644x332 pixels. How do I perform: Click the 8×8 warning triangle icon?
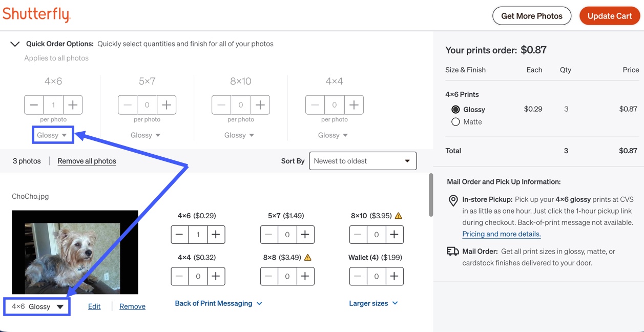(x=308, y=257)
